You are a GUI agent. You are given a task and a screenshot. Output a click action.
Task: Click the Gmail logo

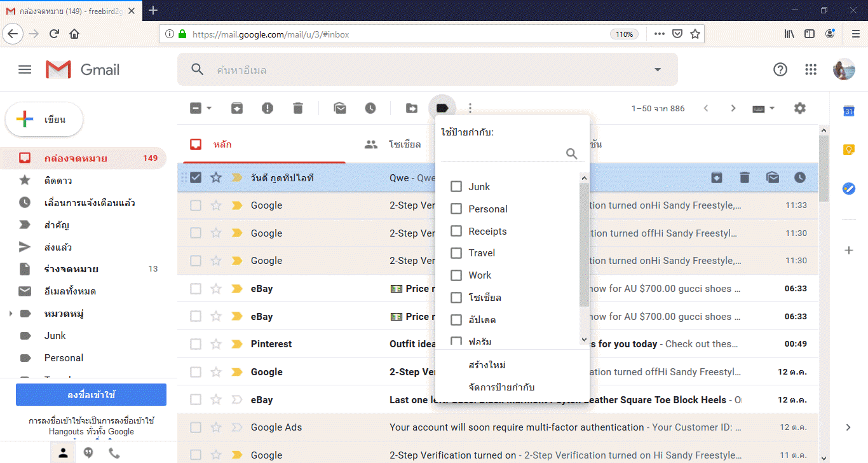[x=83, y=70]
